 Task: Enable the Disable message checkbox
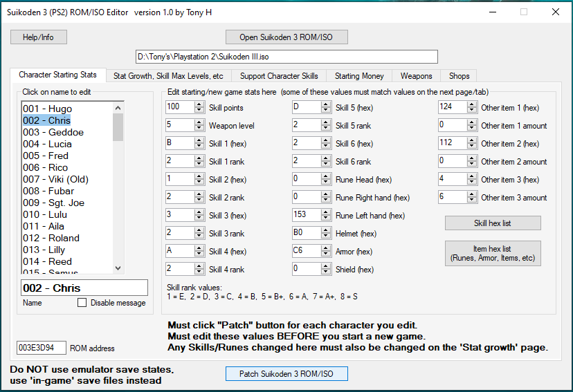click(x=82, y=303)
